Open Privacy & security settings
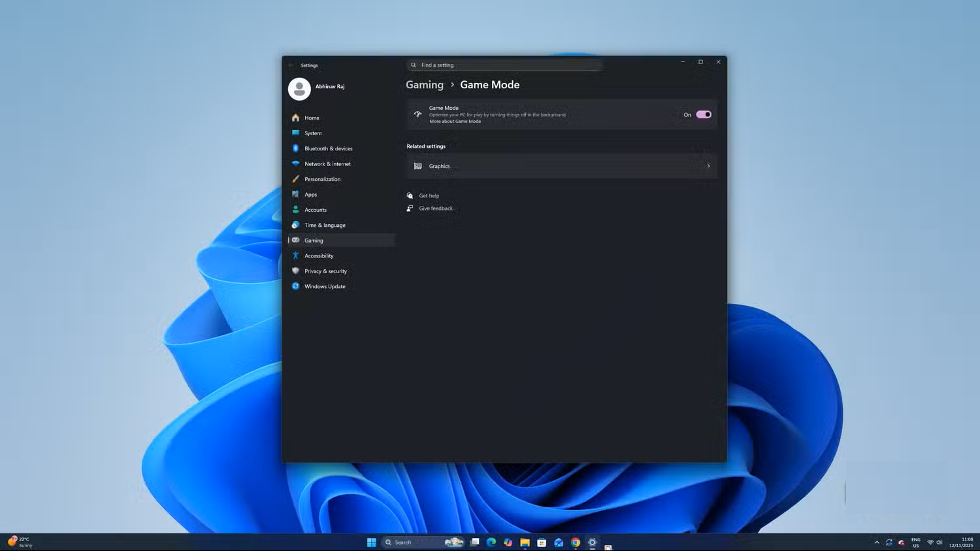 point(325,271)
